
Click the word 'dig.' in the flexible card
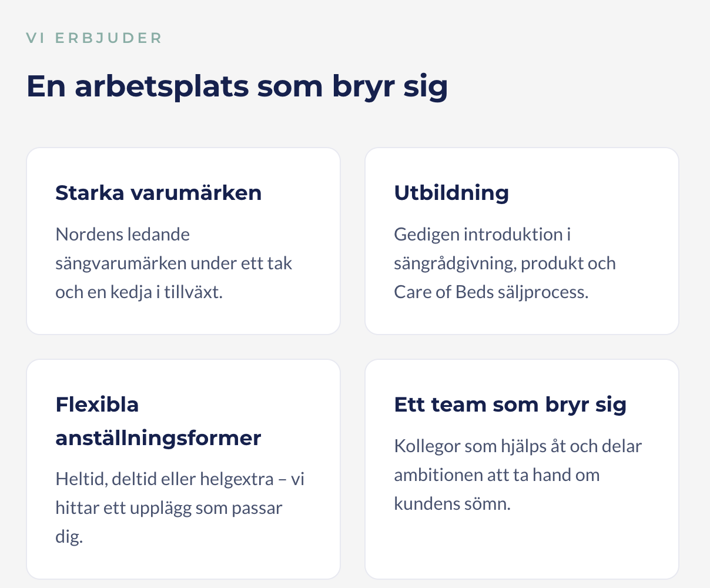click(69, 536)
